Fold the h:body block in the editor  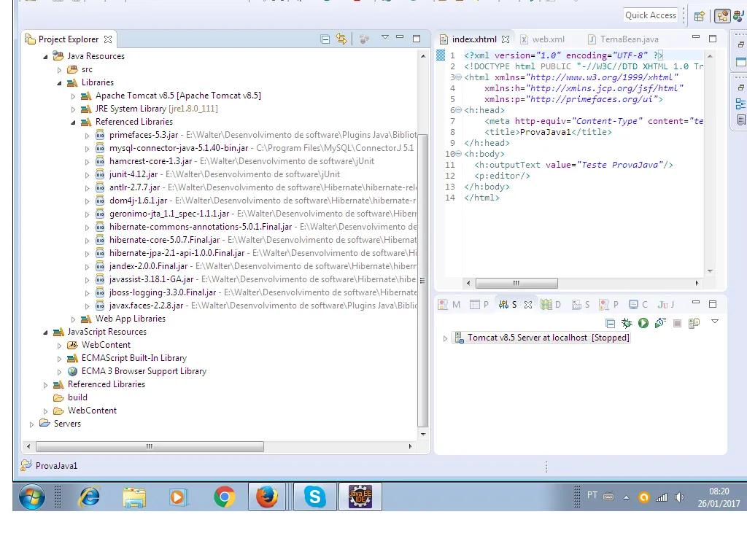(x=457, y=154)
